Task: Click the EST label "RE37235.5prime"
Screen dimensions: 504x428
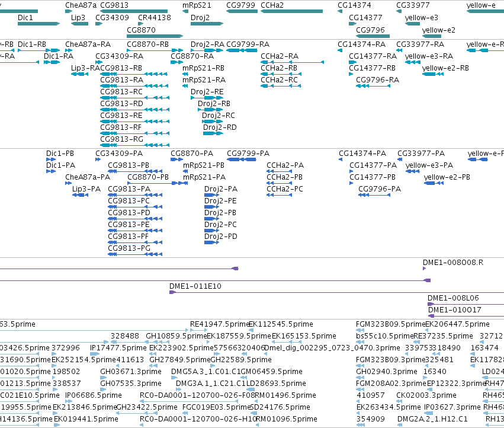Action: (443, 336)
